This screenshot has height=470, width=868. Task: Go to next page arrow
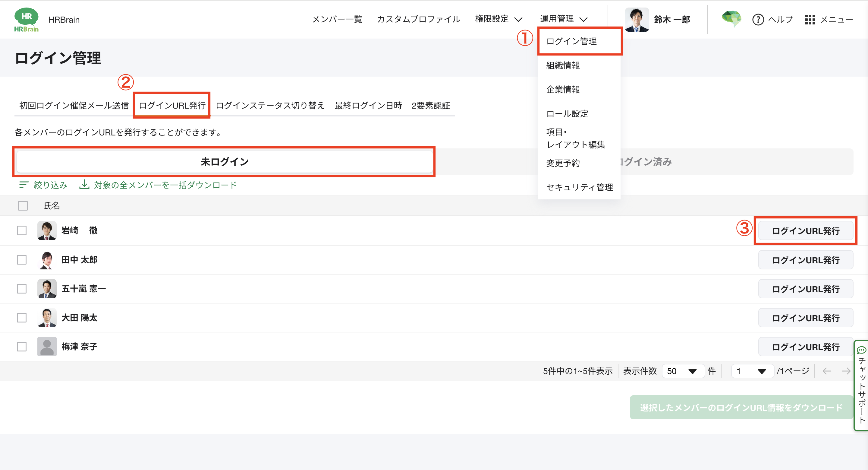[x=846, y=371]
